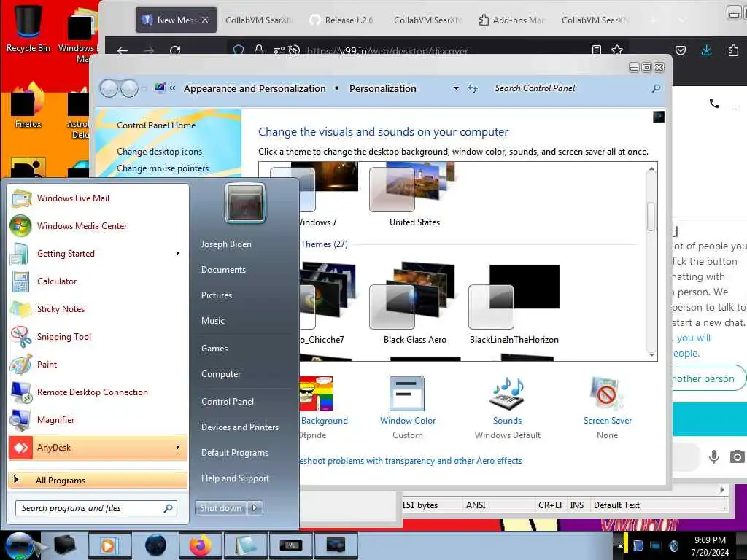The width and height of the screenshot is (747, 560).
Task: Open the taskbar clock and date
Action: click(710, 546)
